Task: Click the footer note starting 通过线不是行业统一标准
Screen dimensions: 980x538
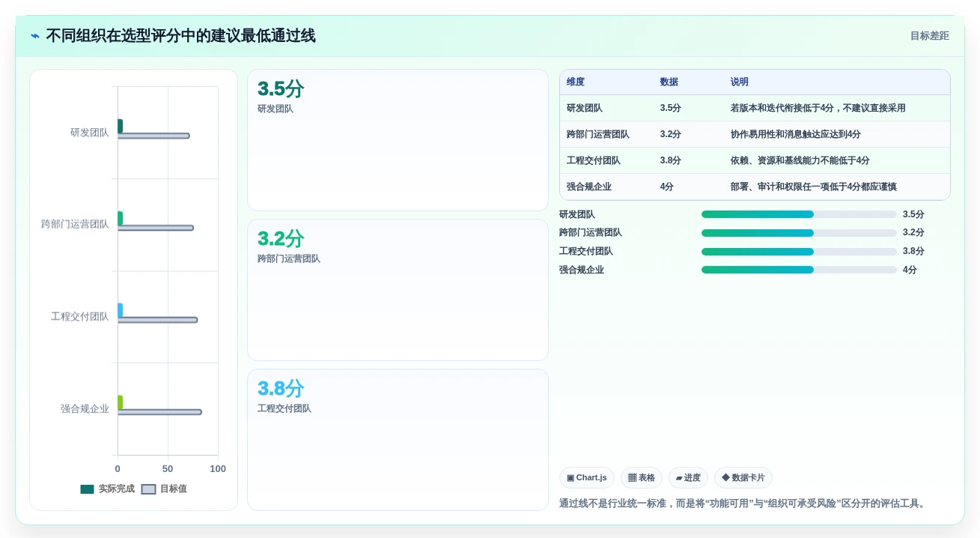Action: click(x=744, y=504)
